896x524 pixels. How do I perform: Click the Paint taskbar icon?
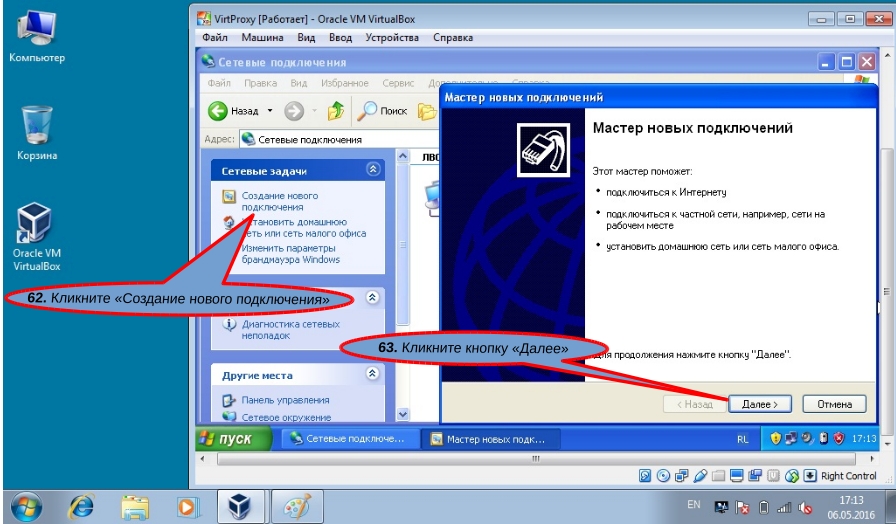click(297, 507)
